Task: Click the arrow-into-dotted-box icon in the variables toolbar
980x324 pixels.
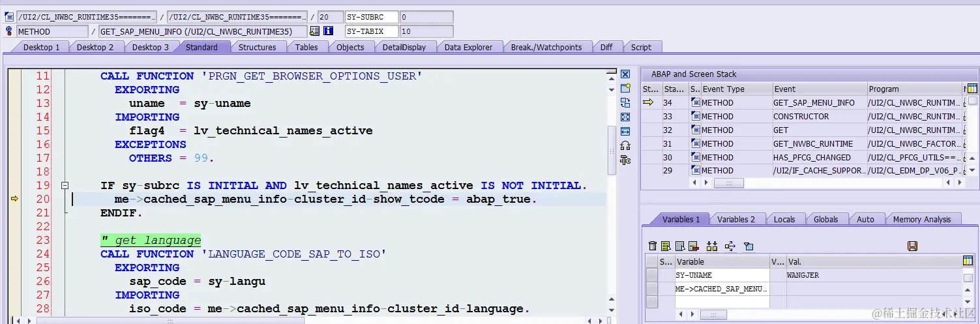Action: [x=730, y=246]
